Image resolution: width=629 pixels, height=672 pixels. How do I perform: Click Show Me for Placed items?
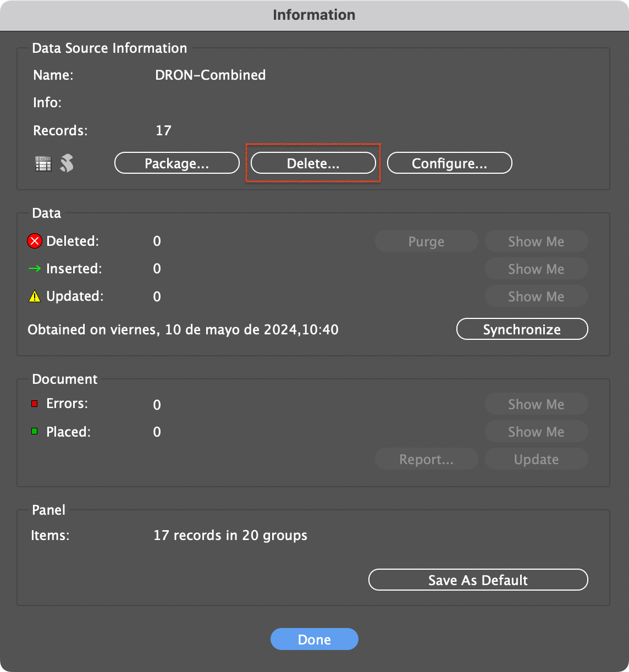click(x=536, y=432)
